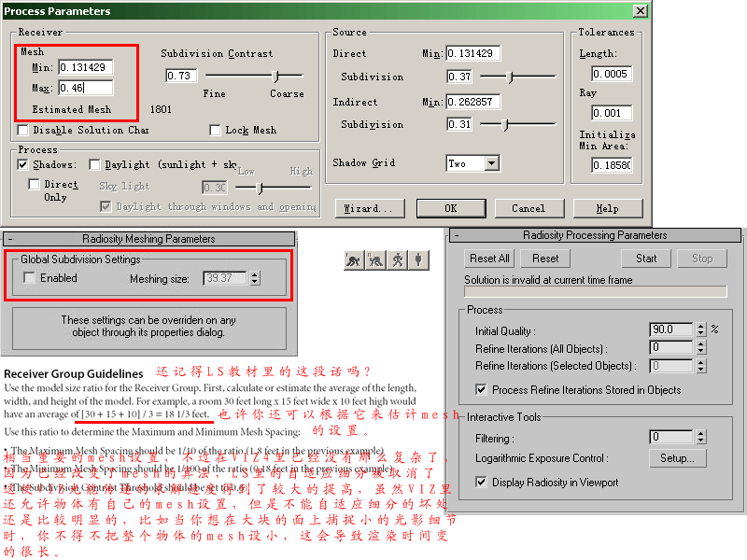Viewport: 747px width, 560px height.
Task: Adjust the Subdivision Contrast slider
Action: click(x=275, y=76)
